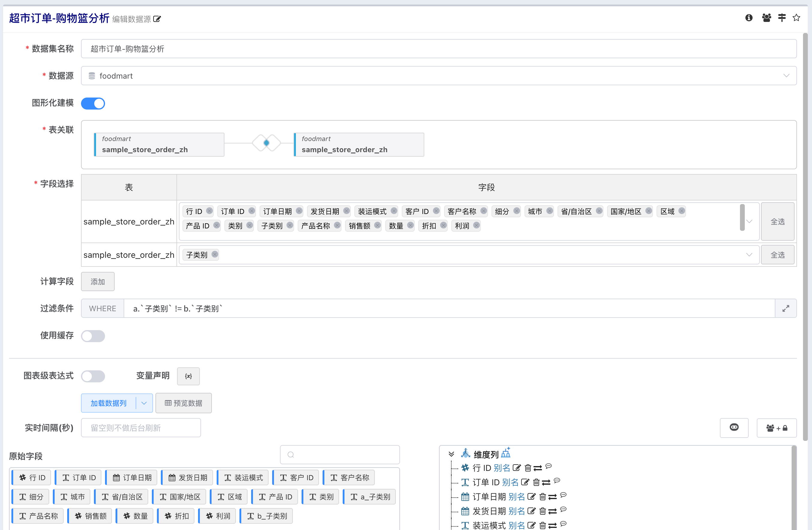Click the users plus lock button
Viewport: 812px width, 530px height.
[777, 428]
